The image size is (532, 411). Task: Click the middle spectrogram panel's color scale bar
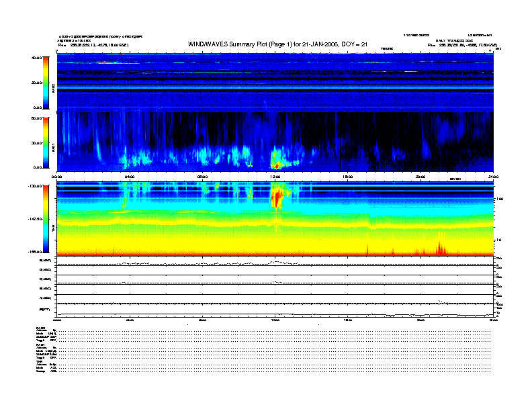pyautogui.click(x=46, y=142)
